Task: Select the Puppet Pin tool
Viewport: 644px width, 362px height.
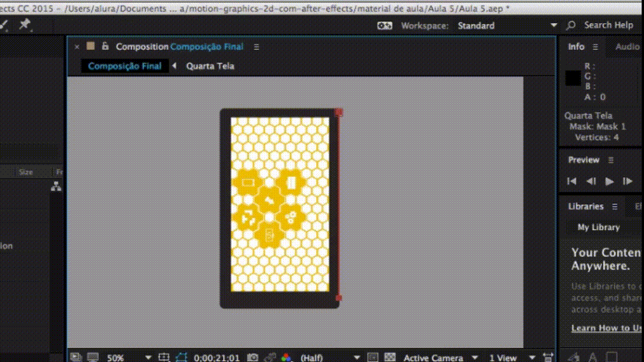Action: [25, 25]
